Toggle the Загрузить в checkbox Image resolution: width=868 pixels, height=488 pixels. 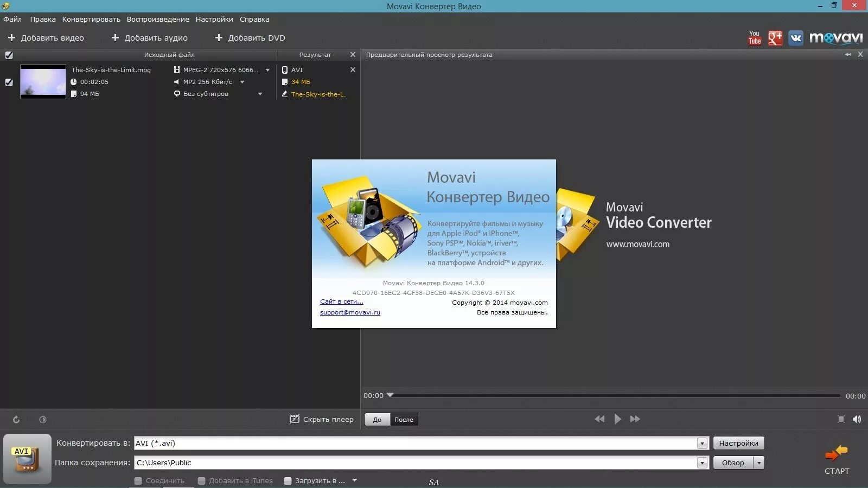288,480
